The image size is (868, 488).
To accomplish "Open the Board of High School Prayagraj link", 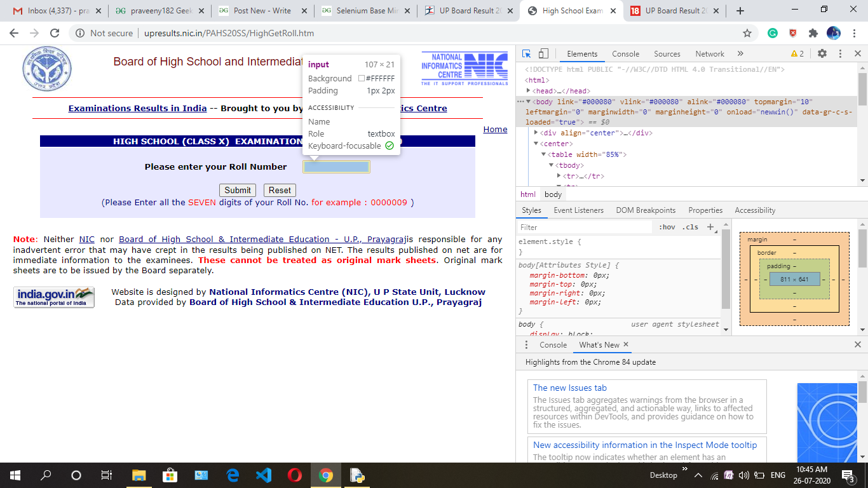I will click(262, 240).
